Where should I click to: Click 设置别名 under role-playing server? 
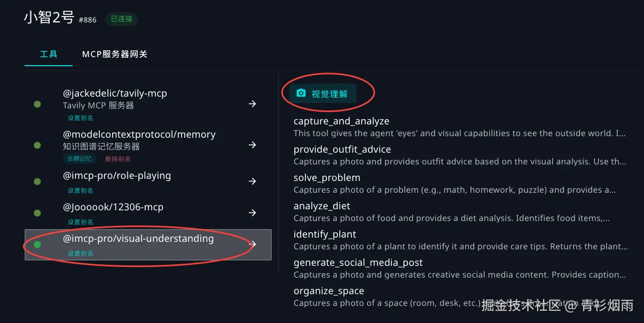[80, 191]
